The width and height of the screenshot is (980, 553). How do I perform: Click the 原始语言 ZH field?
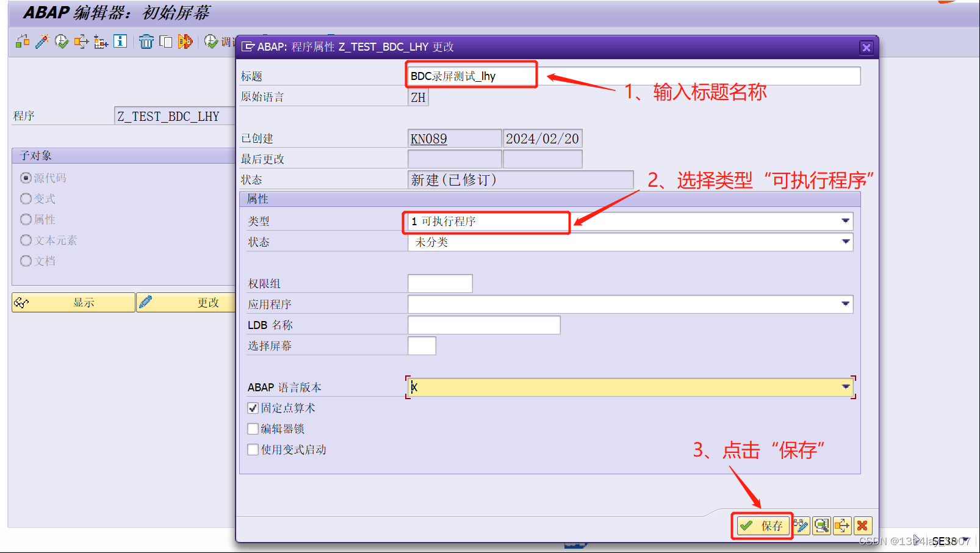(418, 97)
